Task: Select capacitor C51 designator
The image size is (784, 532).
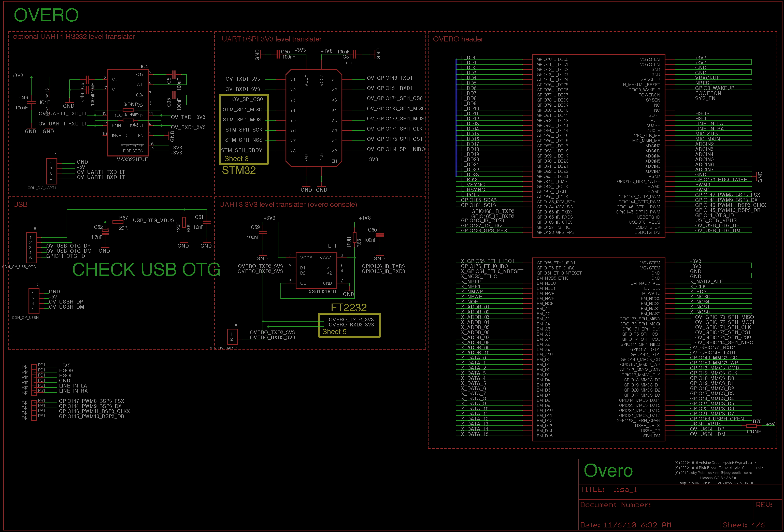Action: (347, 57)
